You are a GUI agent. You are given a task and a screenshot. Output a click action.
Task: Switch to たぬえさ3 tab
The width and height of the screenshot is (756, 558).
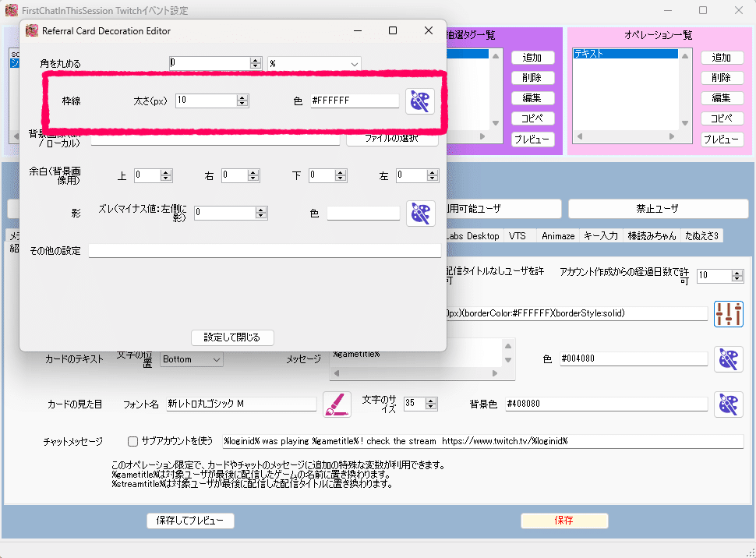tap(701, 236)
